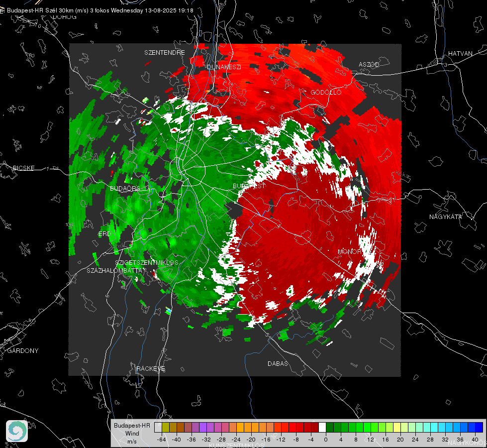Image resolution: width=487 pixels, height=448 pixels.
Task: Click the legend title Budapest-HR Wind m/s
Action: (132, 434)
